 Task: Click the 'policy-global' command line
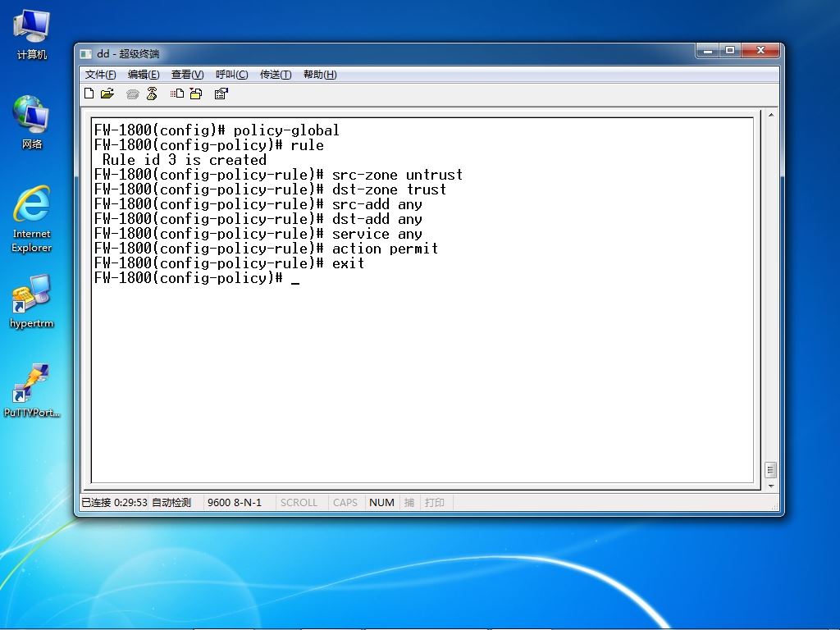pyautogui.click(x=217, y=130)
